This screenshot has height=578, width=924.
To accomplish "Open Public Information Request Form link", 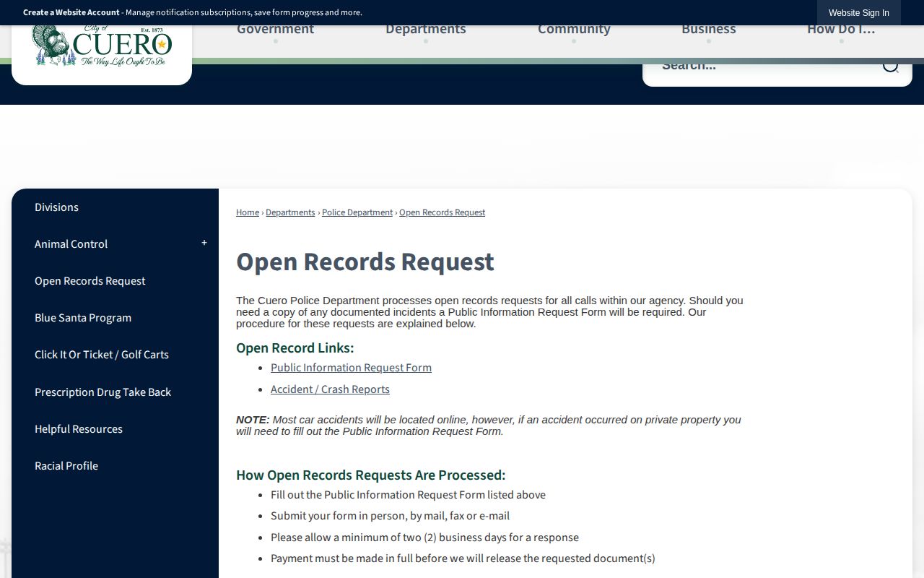I will pos(351,368).
